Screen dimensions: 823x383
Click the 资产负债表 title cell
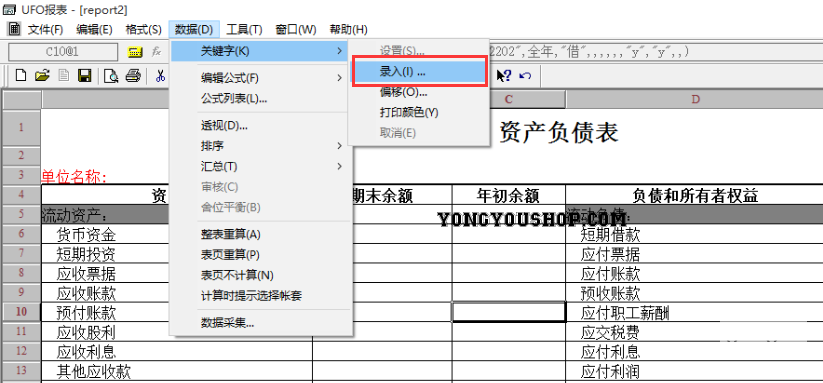click(558, 132)
